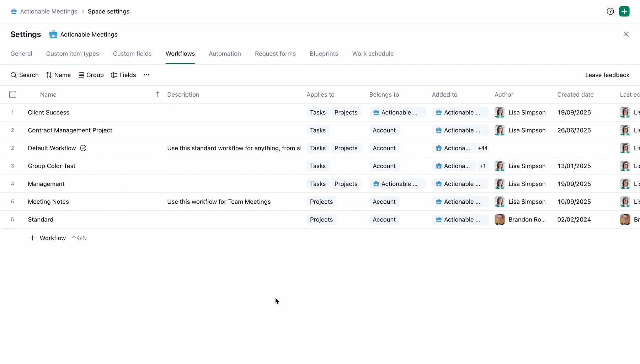Viewport: 640px width, 364px height.
Task: Close the Space settings panel
Action: click(626, 34)
